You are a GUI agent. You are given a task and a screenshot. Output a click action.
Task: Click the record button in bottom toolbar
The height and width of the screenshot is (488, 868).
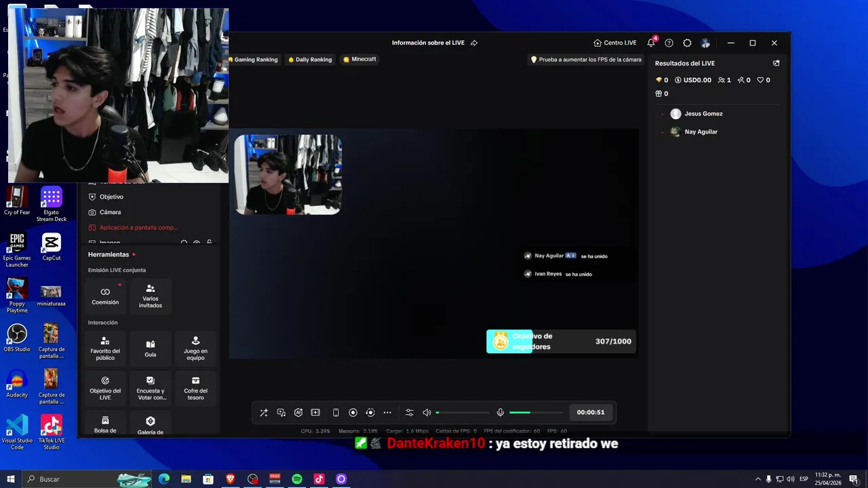point(353,412)
